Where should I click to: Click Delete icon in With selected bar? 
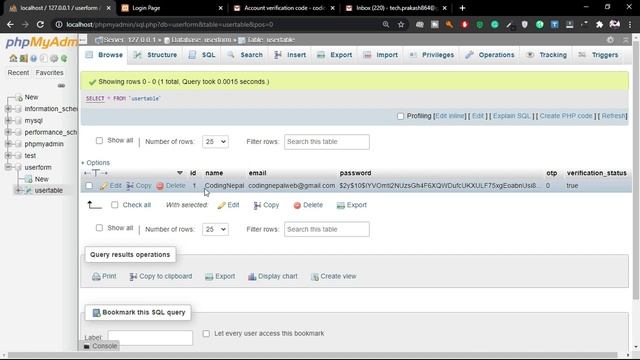point(297,205)
